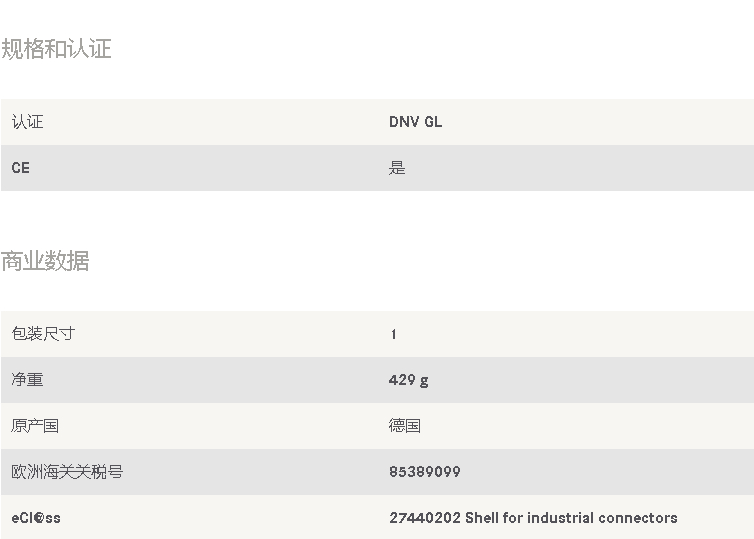
Task: Click the DNV GL certification value
Action: pyautogui.click(x=415, y=122)
